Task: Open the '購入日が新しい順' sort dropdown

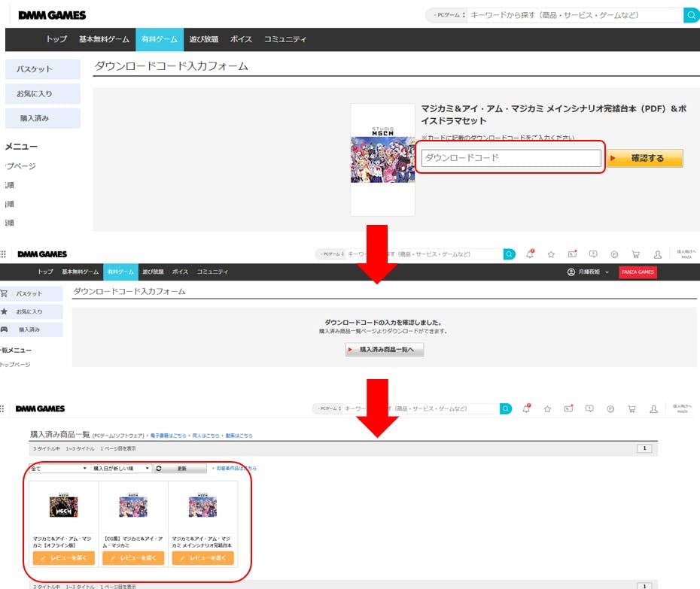Action: tap(121, 468)
